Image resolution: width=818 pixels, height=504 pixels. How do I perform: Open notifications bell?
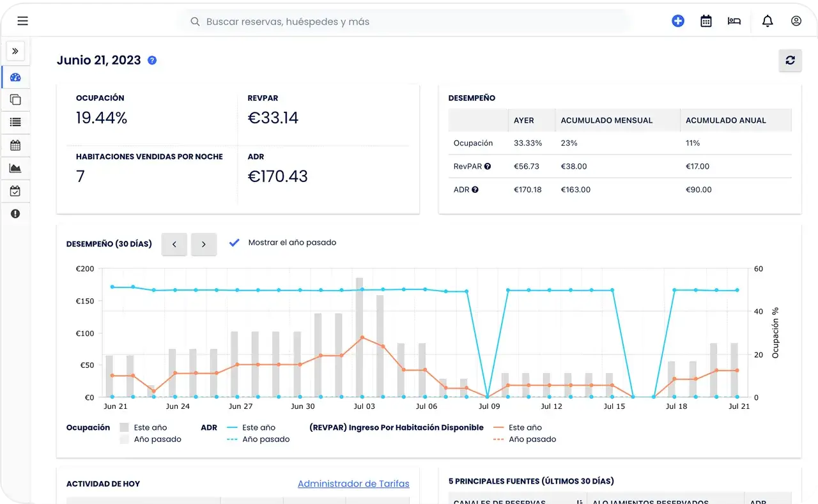[x=768, y=21]
